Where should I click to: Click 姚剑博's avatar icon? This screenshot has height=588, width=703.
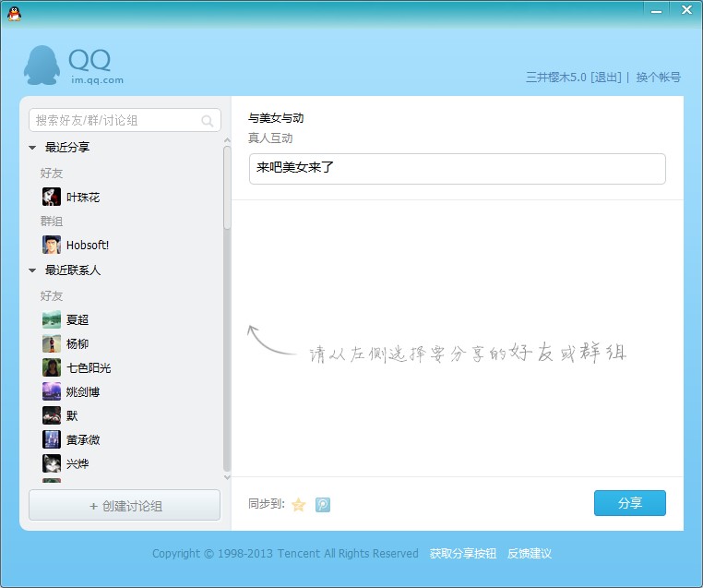pyautogui.click(x=52, y=391)
